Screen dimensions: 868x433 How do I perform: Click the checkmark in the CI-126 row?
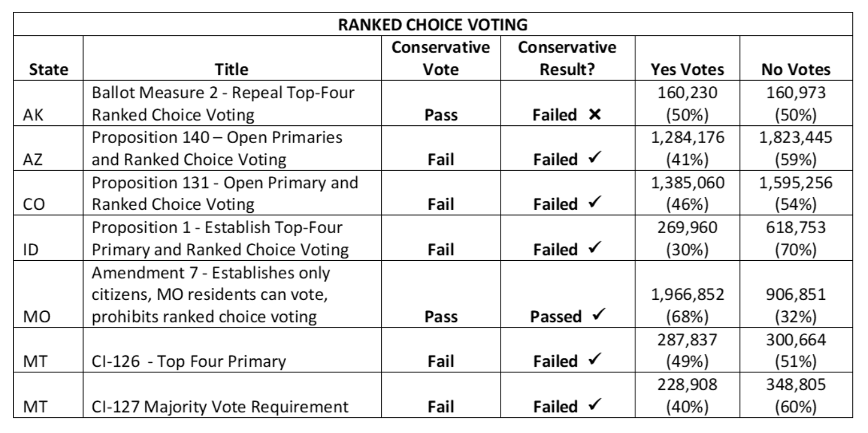click(594, 360)
